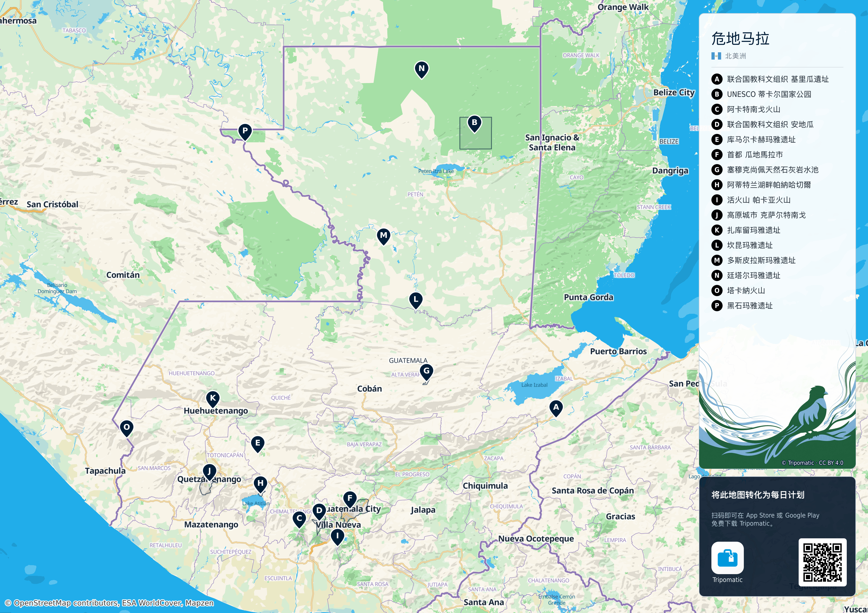Select legend entry UNESCO 蒂卡尔国家公园
This screenshot has width=868, height=613.
click(x=761, y=94)
